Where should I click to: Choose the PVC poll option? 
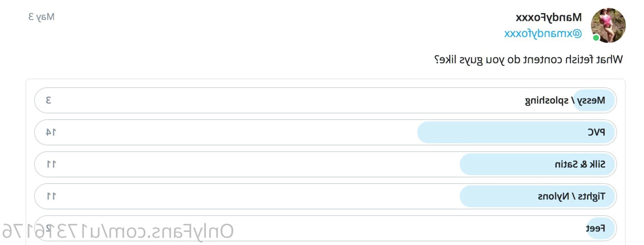click(325, 132)
